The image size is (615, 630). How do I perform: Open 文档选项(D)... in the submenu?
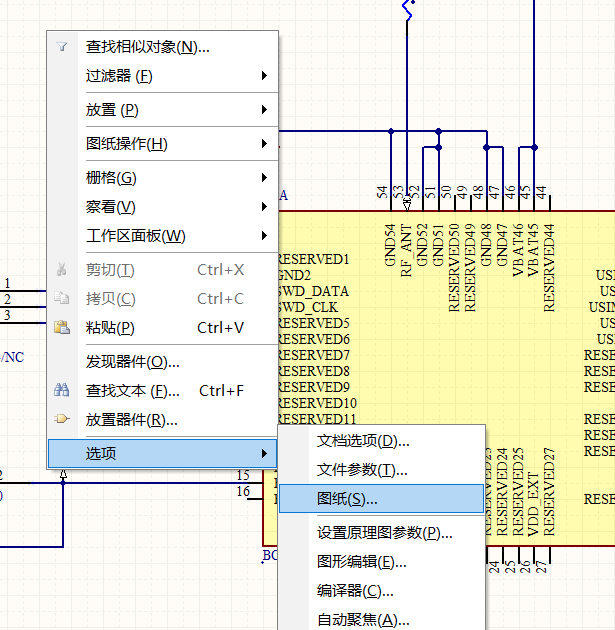click(381, 441)
